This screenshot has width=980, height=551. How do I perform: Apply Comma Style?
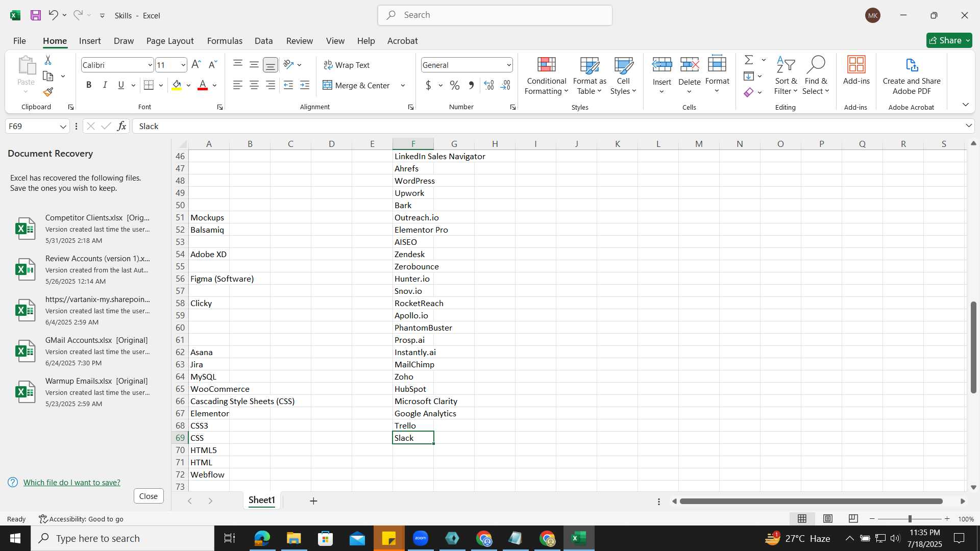pos(471,85)
